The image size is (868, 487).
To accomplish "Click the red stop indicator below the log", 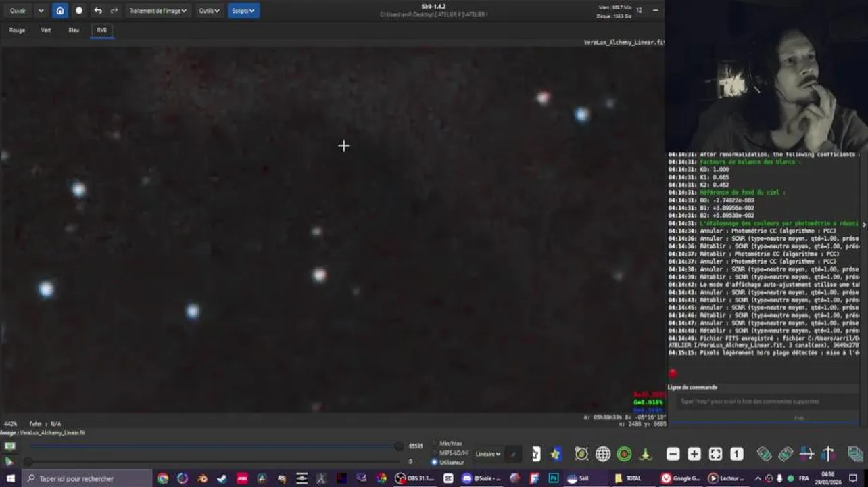I will 673,373.
